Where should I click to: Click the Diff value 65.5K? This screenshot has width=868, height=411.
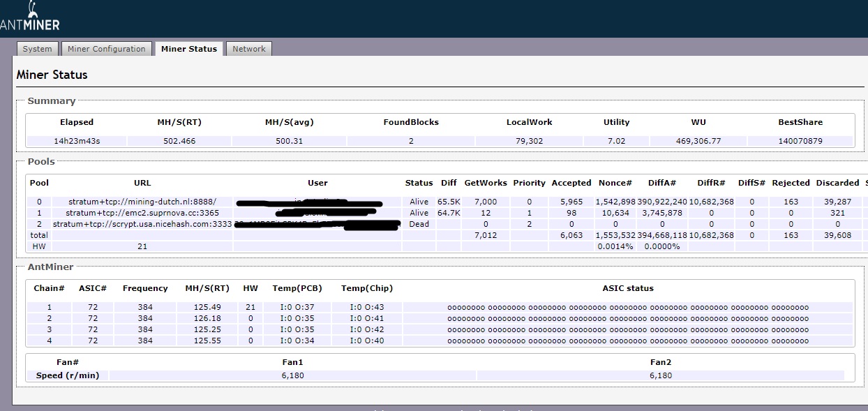point(449,202)
